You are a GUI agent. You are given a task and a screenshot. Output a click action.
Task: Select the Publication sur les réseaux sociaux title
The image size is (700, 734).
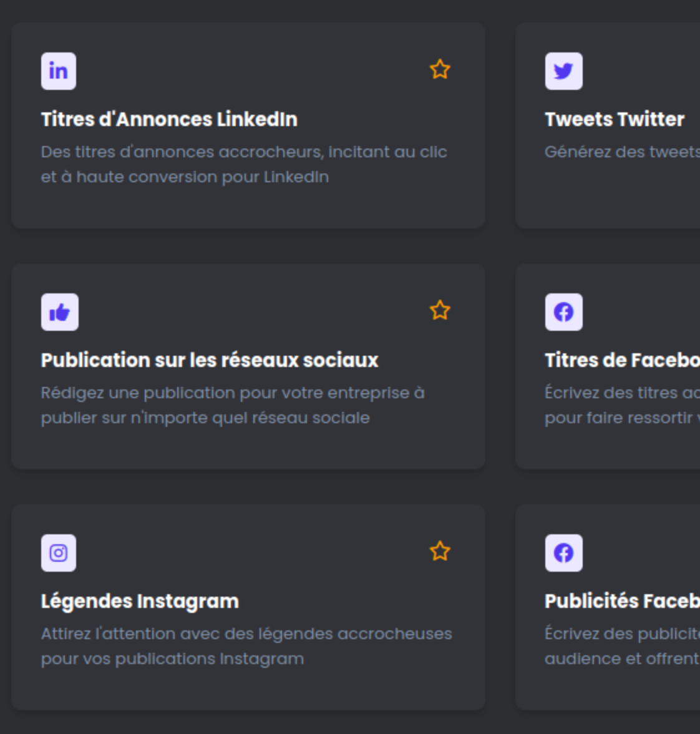click(210, 360)
